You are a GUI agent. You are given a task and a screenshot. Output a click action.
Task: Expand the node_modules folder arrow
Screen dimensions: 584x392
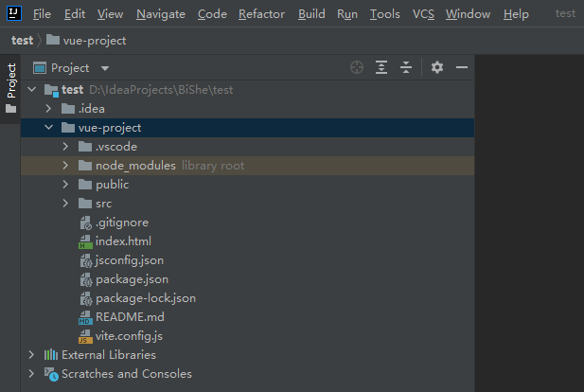click(65, 166)
